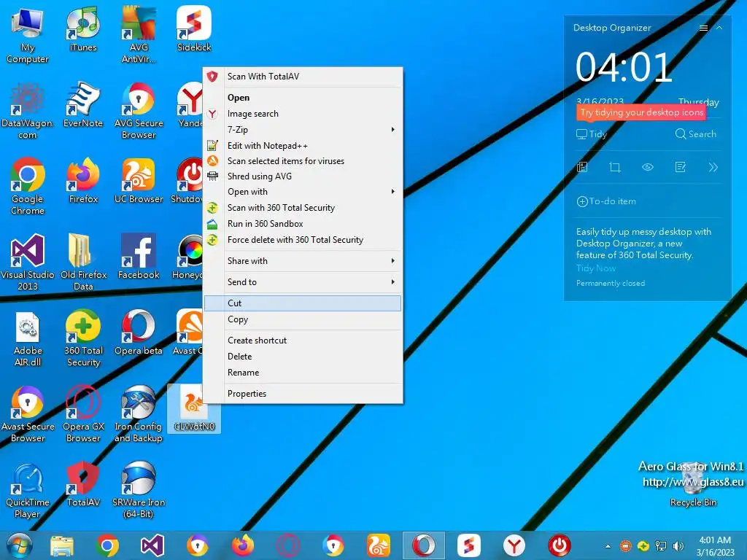The height and width of the screenshot is (560, 747).
Task: Choose Run in 360 Sandbox
Action: pyautogui.click(x=303, y=224)
